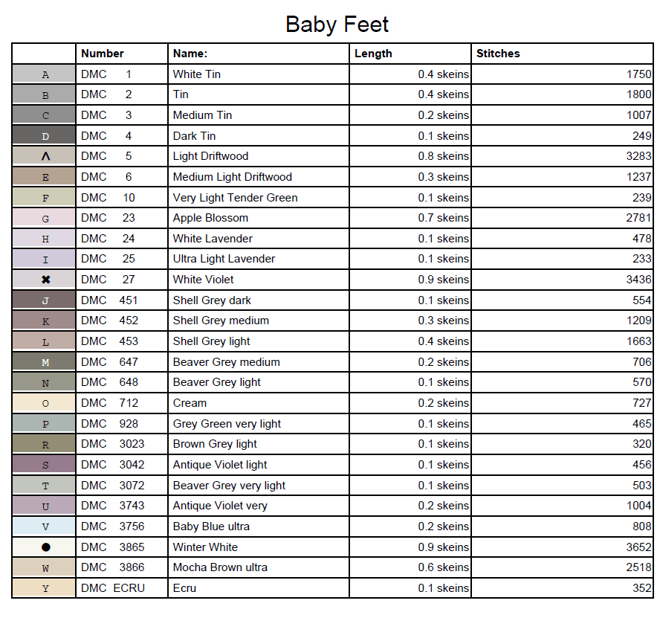
Task: Click the caret symbol swatch for Light Driftwood
Action: (45, 156)
